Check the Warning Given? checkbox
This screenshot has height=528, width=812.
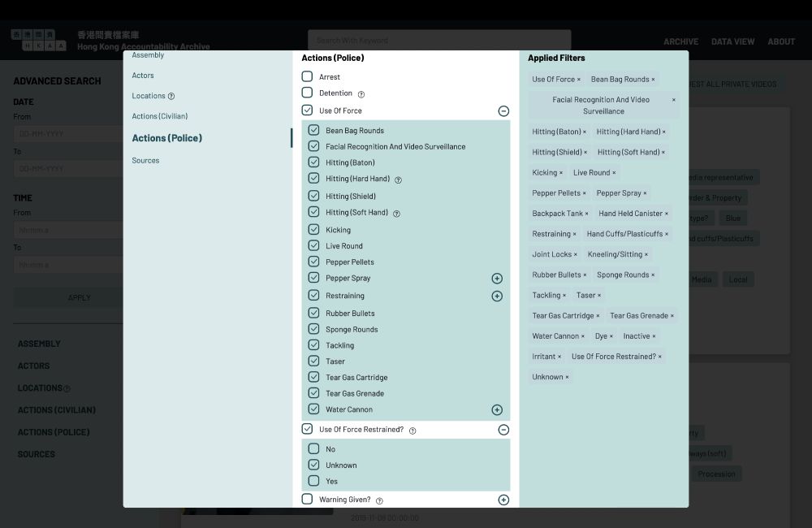307,499
